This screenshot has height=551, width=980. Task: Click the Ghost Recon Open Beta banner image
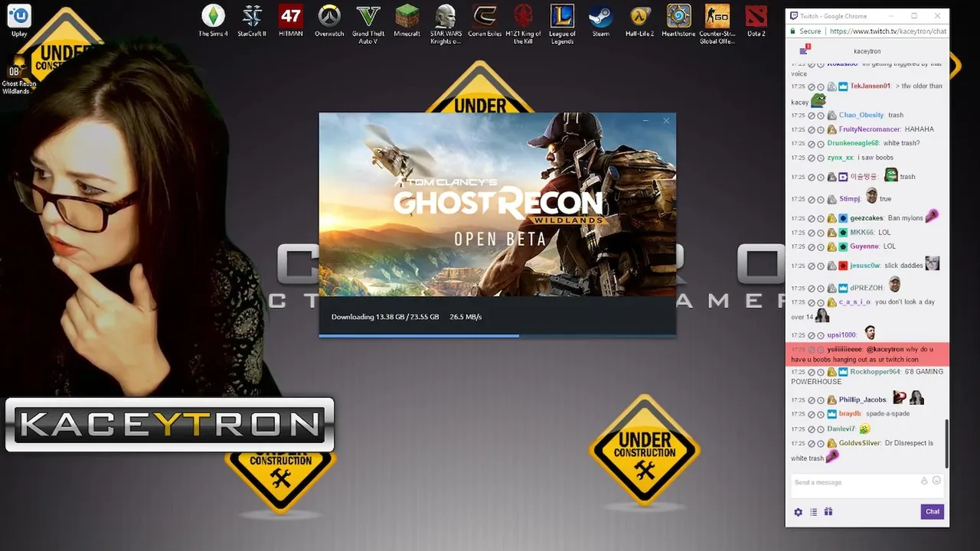(x=497, y=205)
